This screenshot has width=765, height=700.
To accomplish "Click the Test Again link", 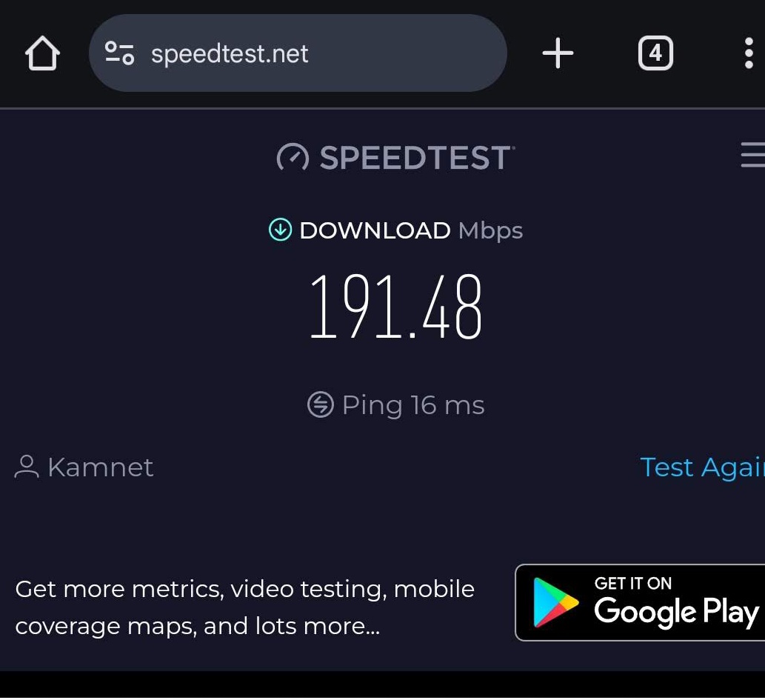I will click(702, 467).
